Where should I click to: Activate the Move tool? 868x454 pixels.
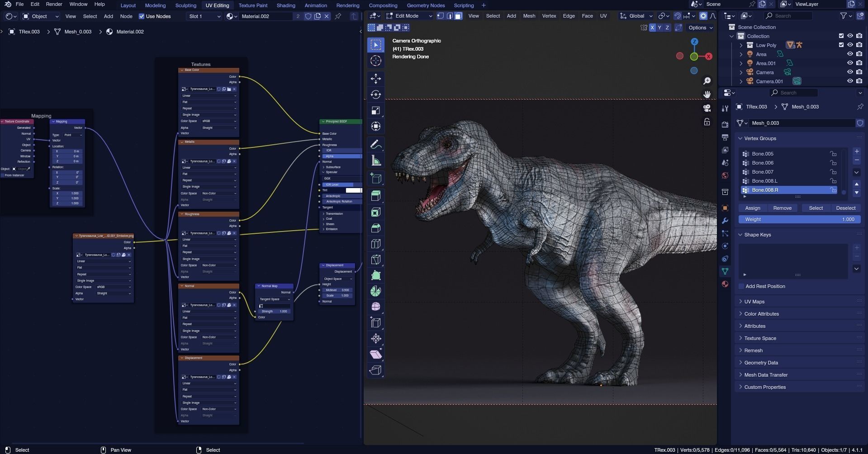375,79
